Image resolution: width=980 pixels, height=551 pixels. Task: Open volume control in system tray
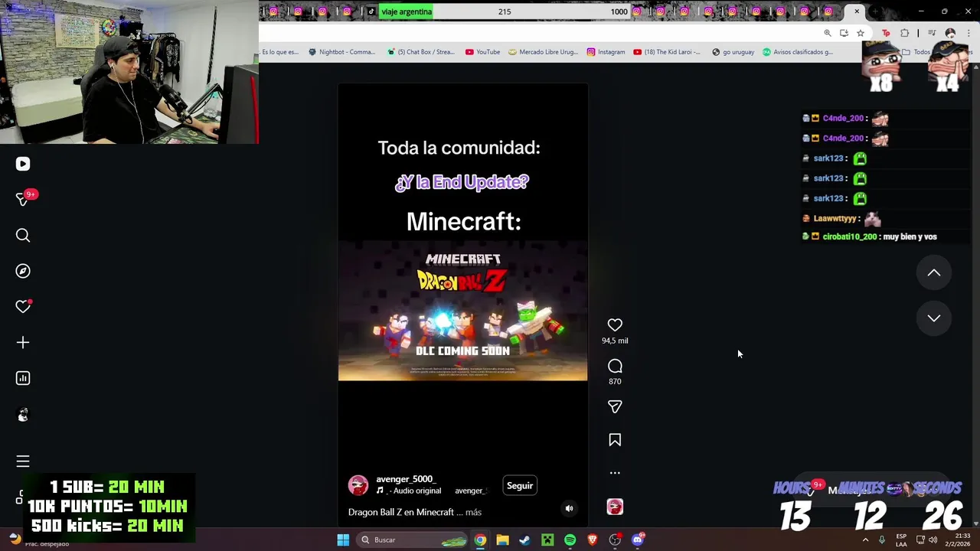(x=933, y=540)
